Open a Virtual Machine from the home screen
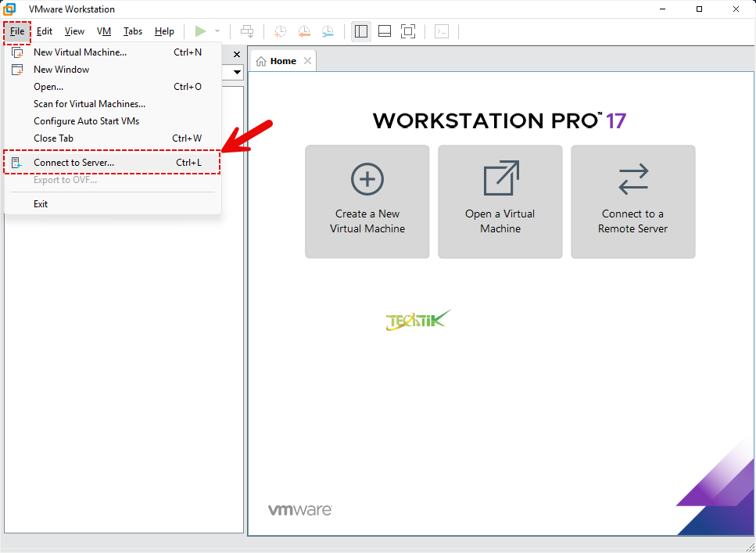The height and width of the screenshot is (553, 756). [x=500, y=201]
